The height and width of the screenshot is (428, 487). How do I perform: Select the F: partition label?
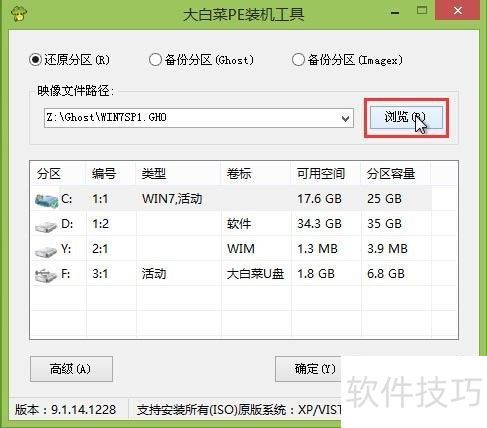coord(66,274)
